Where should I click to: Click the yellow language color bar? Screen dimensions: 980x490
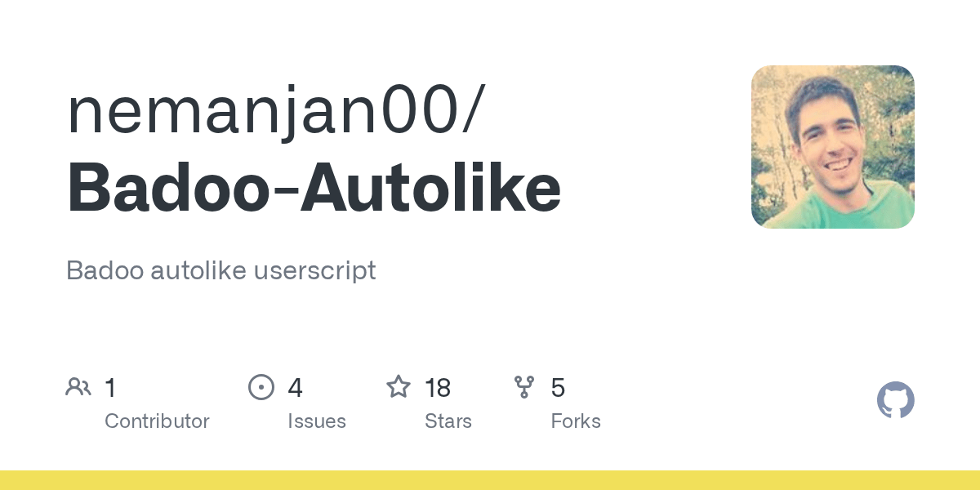[x=490, y=480]
